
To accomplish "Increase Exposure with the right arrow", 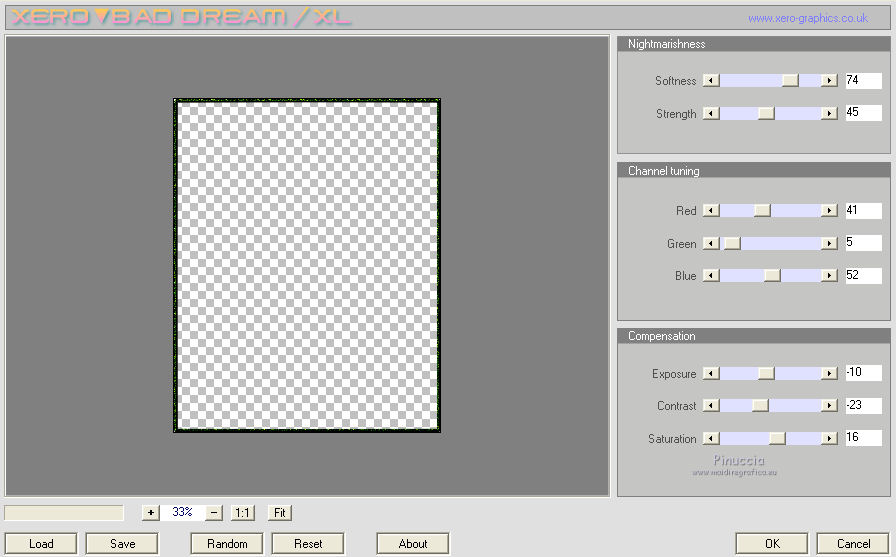I will tap(829, 373).
